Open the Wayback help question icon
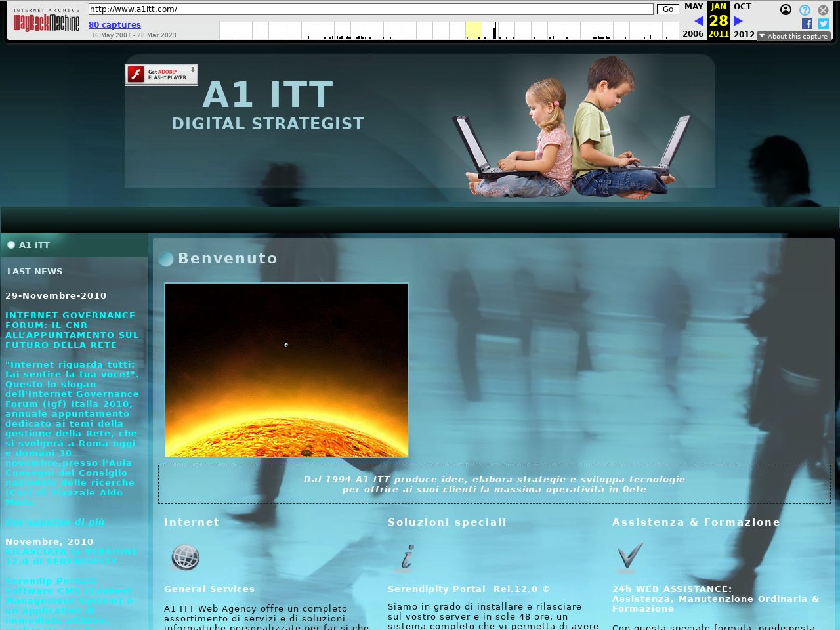The image size is (840, 630). click(x=805, y=10)
